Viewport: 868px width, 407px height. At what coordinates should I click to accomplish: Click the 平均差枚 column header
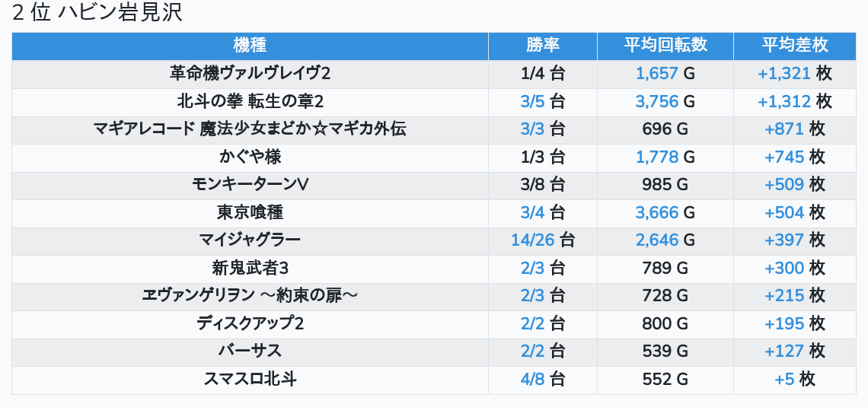tap(794, 46)
